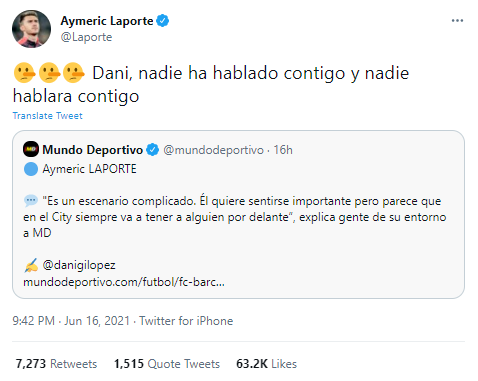This screenshot has width=478, height=381.
Task: Open the @Laporte handle link
Action: [86, 37]
